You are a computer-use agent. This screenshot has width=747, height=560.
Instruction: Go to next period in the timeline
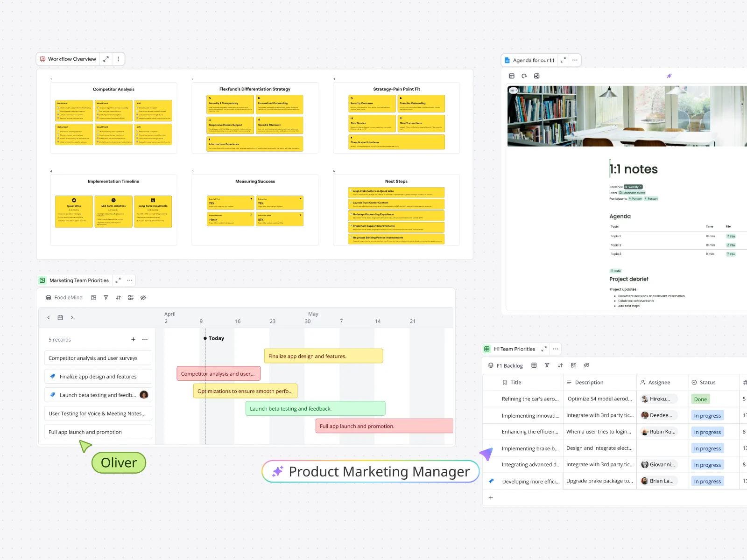(x=72, y=318)
